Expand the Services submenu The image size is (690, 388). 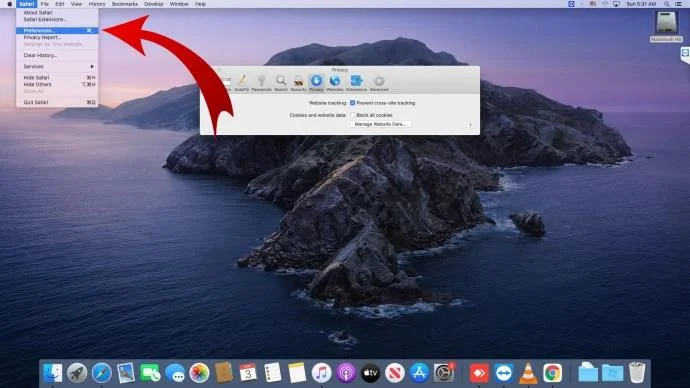pyautogui.click(x=57, y=66)
